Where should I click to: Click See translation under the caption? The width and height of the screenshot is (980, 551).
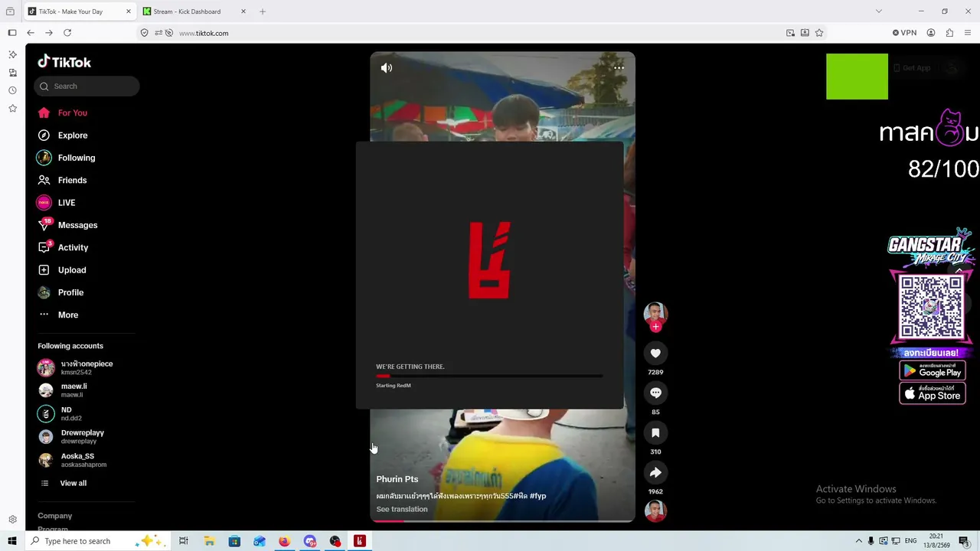pyautogui.click(x=401, y=509)
